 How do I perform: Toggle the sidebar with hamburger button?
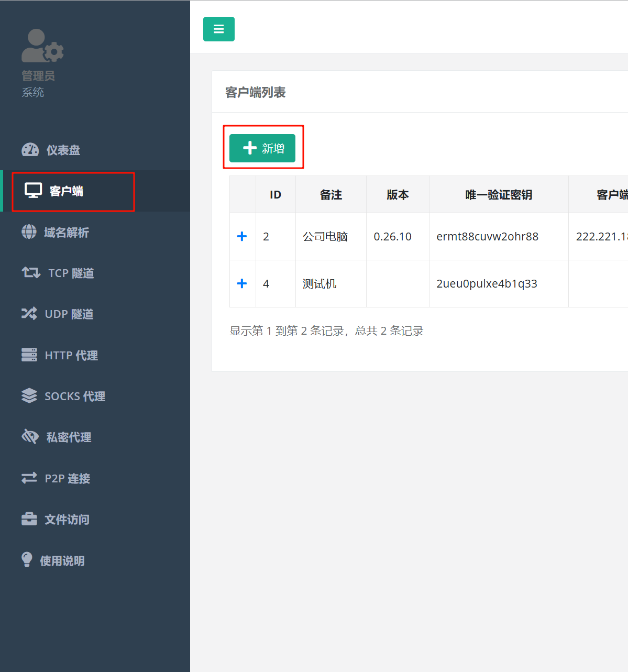coord(218,29)
